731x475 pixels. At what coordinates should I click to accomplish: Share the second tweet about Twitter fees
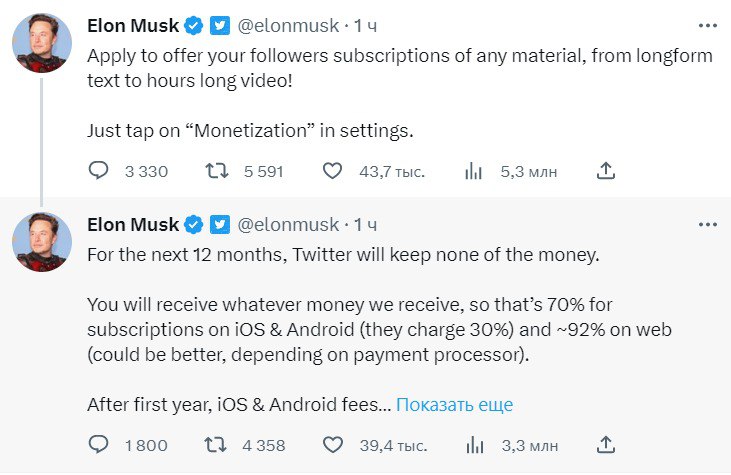coord(605,445)
